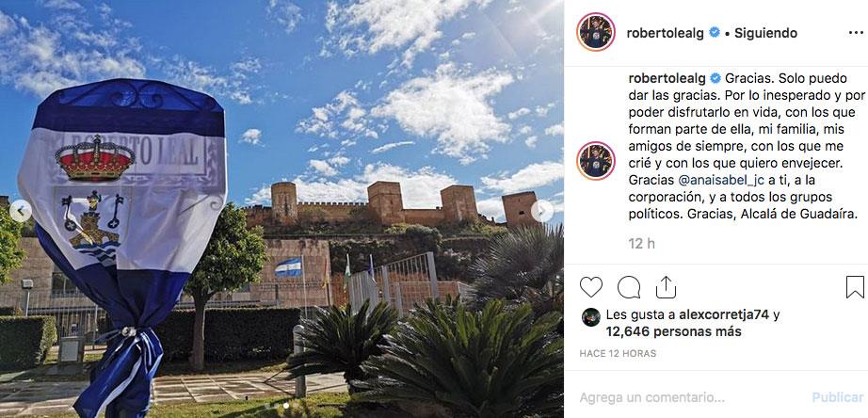Open alexcorretja74 profile from likes
Image resolution: width=868 pixels, height=418 pixels.
click(x=724, y=315)
